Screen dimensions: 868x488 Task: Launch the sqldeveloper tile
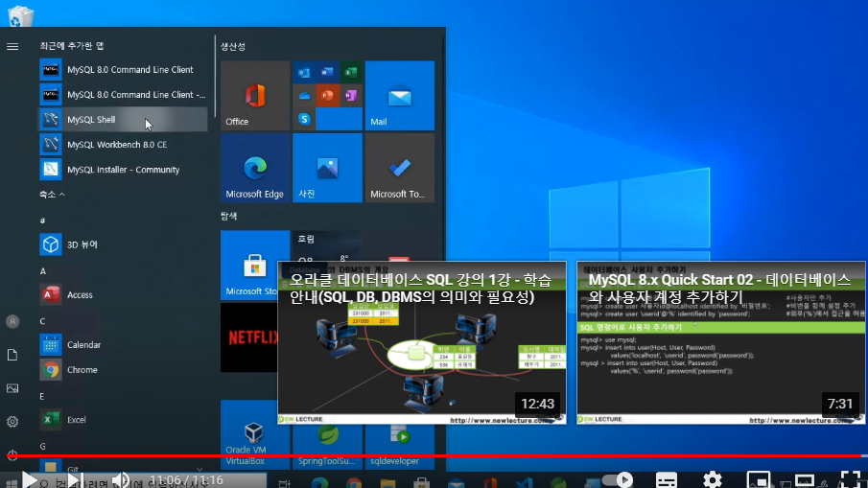coord(400,447)
